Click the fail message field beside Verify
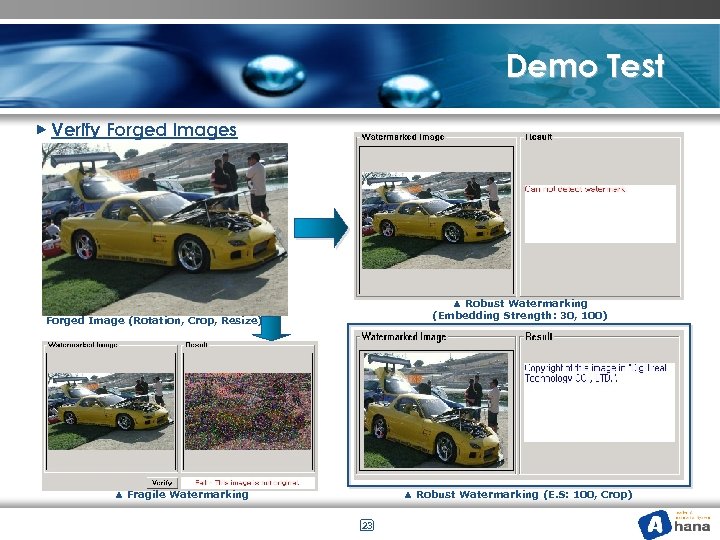Image resolution: width=720 pixels, height=540 pixels. [248, 483]
